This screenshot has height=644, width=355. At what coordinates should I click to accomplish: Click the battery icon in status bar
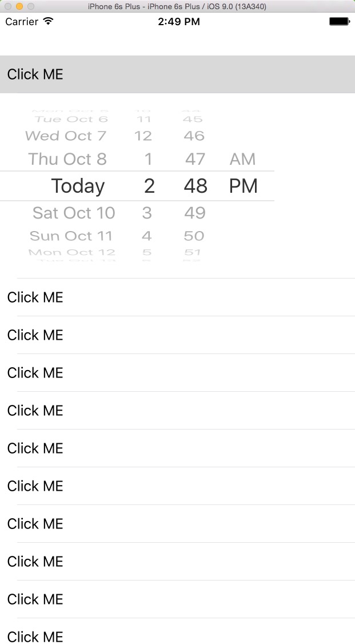(340, 22)
